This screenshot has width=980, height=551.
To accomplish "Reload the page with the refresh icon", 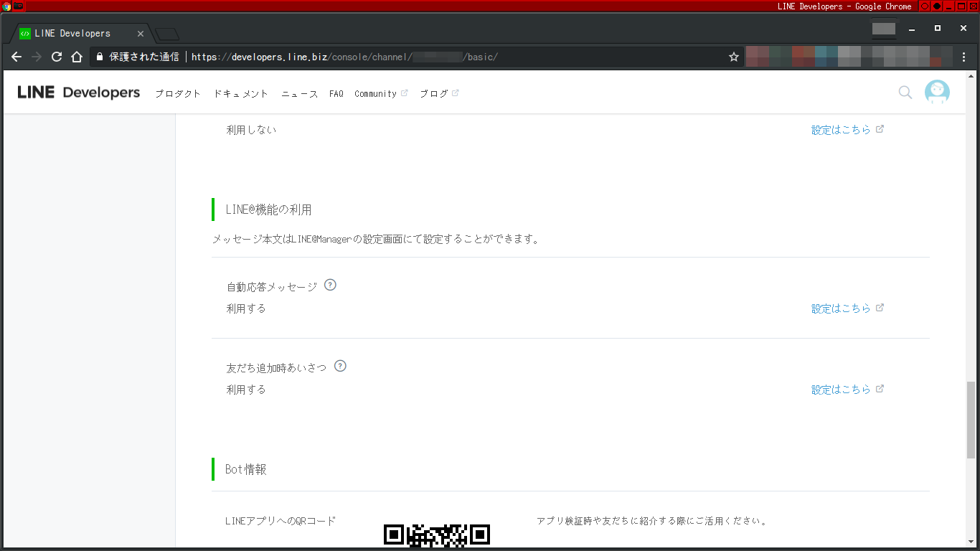I will [57, 57].
